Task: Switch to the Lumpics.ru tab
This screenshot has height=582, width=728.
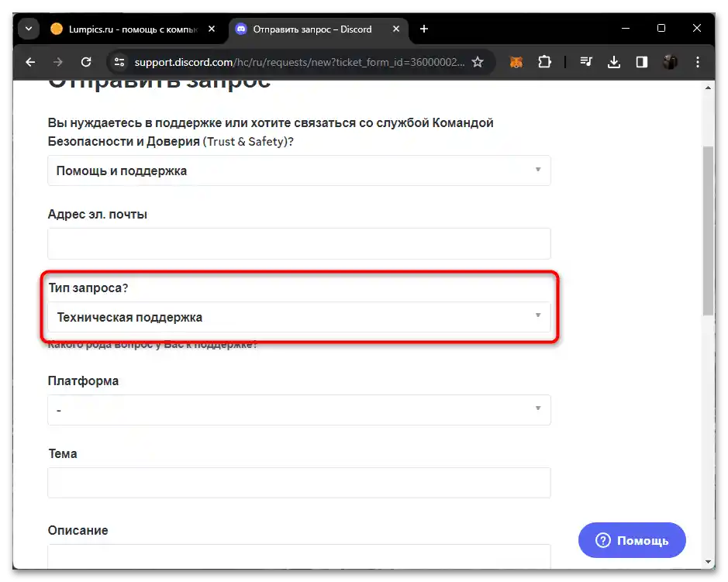Action: [128, 29]
